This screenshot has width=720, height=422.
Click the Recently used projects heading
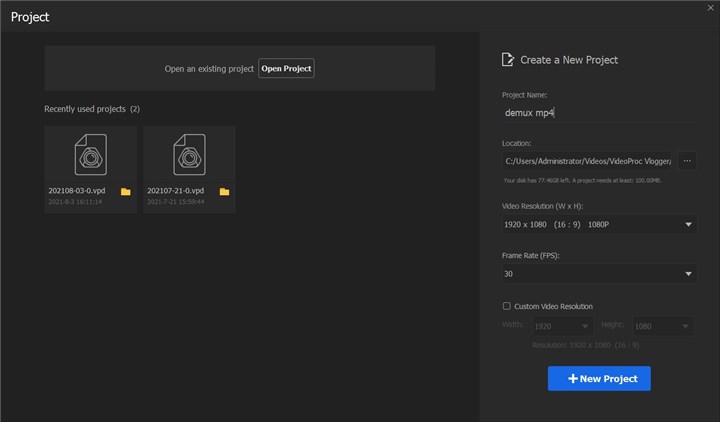pos(92,109)
